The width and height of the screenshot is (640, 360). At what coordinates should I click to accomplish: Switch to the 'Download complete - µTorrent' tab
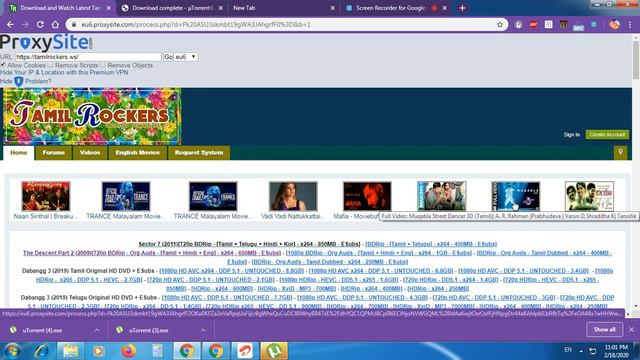pos(171,8)
